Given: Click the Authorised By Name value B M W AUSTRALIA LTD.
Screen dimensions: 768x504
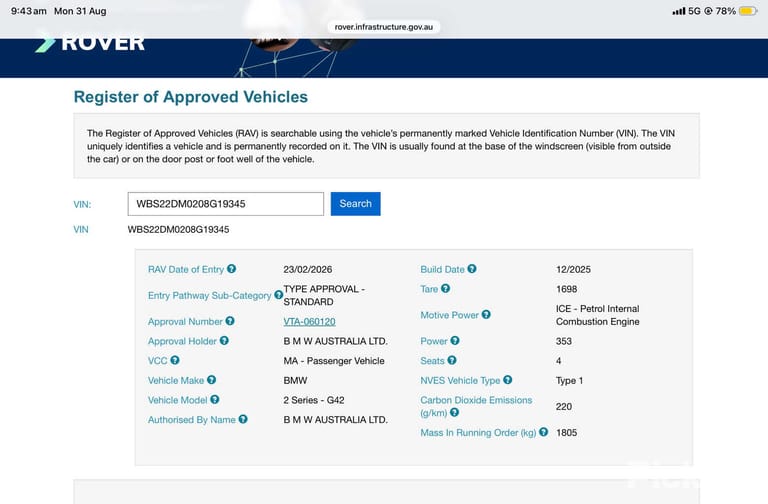Looking at the screenshot, I should [336, 420].
